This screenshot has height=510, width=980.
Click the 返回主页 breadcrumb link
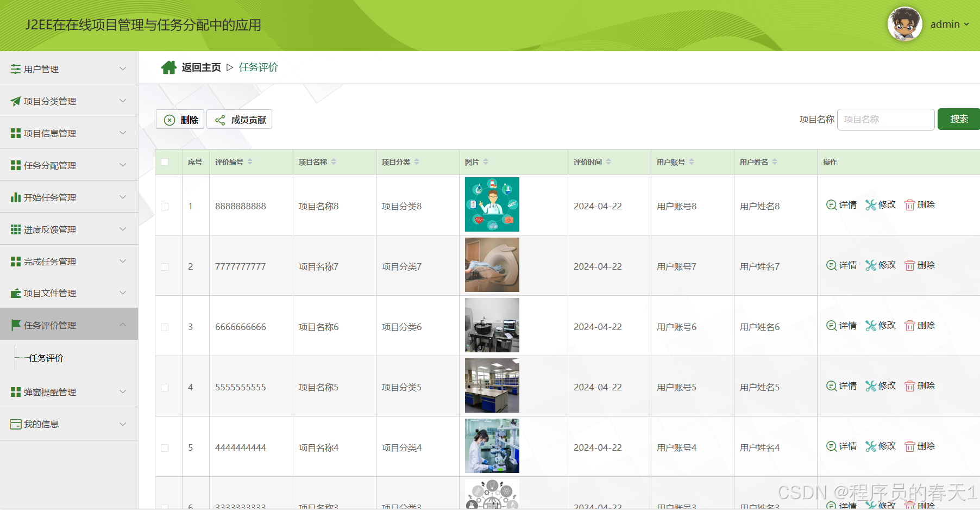[201, 67]
